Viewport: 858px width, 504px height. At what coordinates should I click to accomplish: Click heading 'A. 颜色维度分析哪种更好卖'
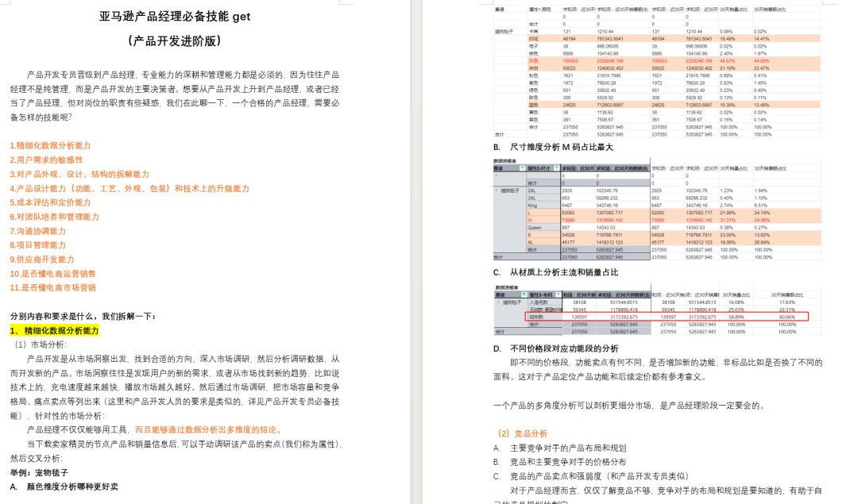(x=64, y=487)
